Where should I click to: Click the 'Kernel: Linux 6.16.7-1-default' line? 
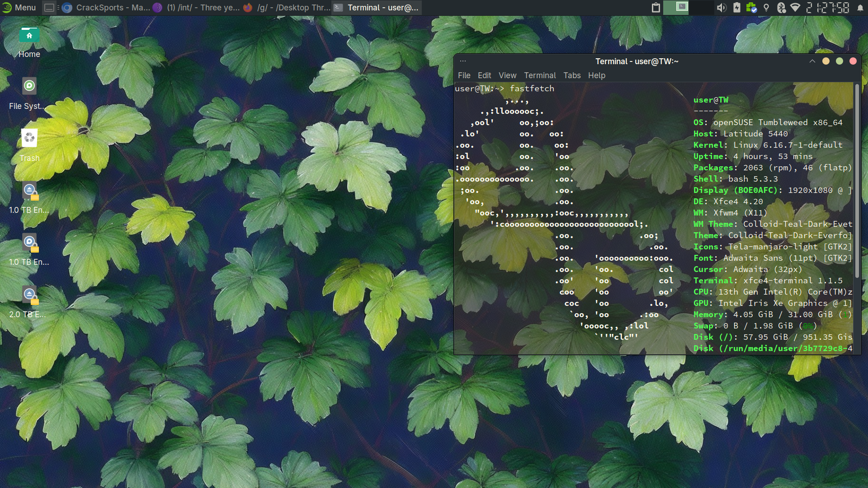768,145
